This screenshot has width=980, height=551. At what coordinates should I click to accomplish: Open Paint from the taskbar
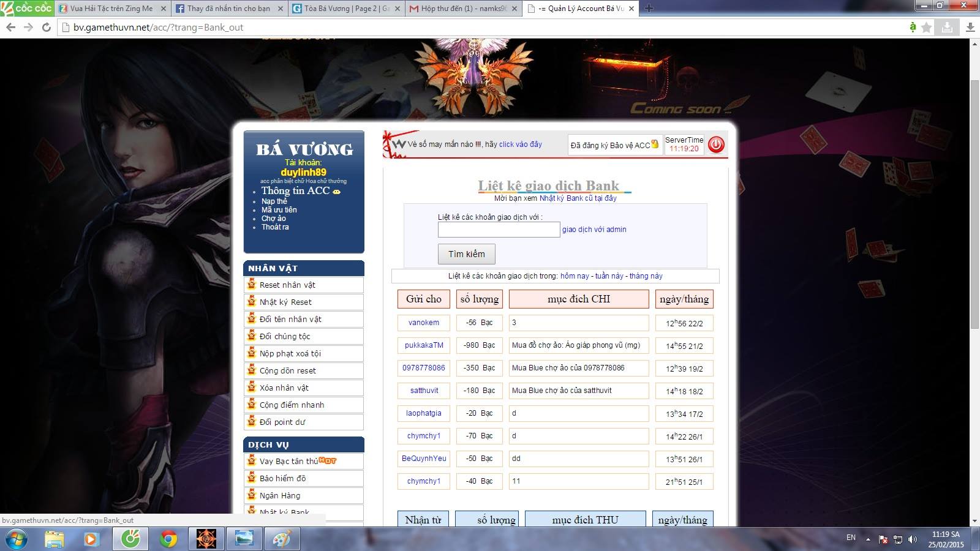click(x=282, y=539)
